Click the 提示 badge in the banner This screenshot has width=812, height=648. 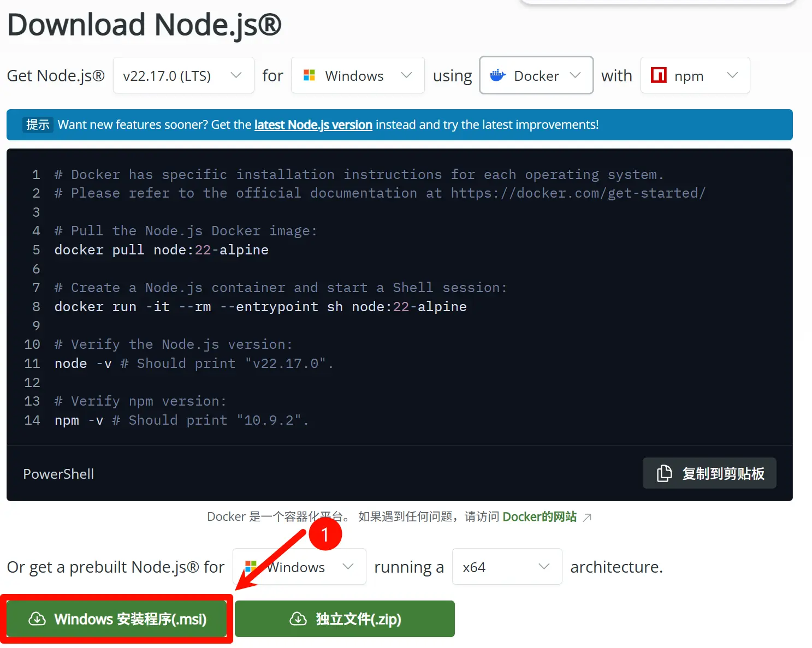[38, 124]
